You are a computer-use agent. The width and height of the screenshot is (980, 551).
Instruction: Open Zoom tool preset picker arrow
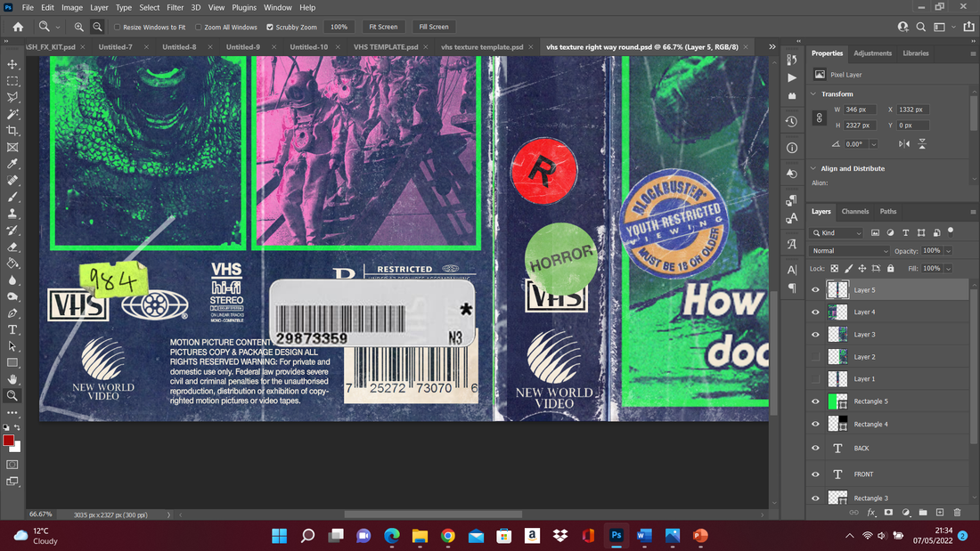click(58, 28)
